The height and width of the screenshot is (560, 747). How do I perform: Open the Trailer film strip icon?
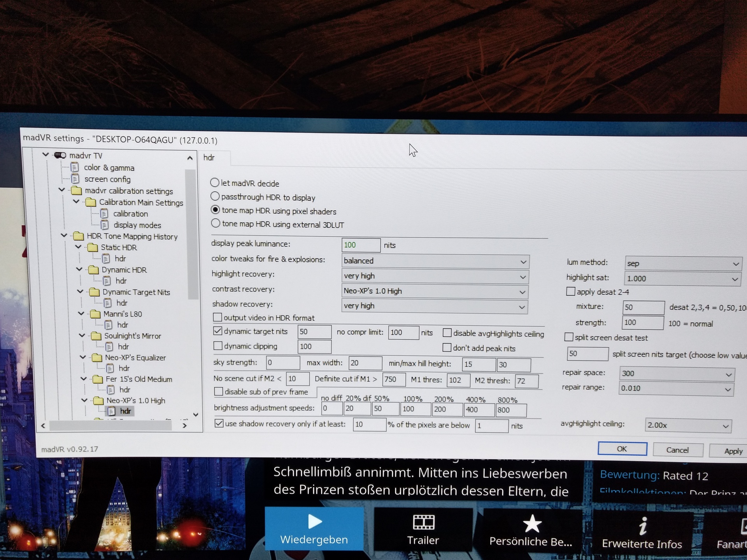click(423, 522)
